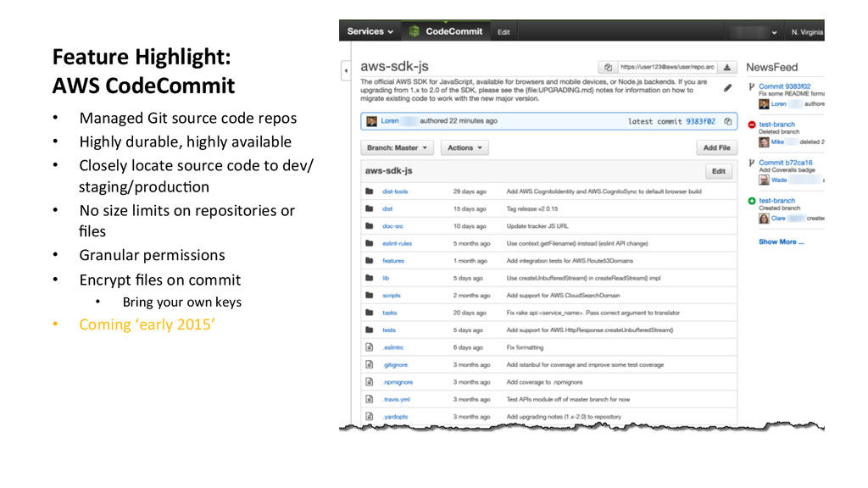Click the dist folder icon
Screen dimensions: 868x488
[370, 208]
